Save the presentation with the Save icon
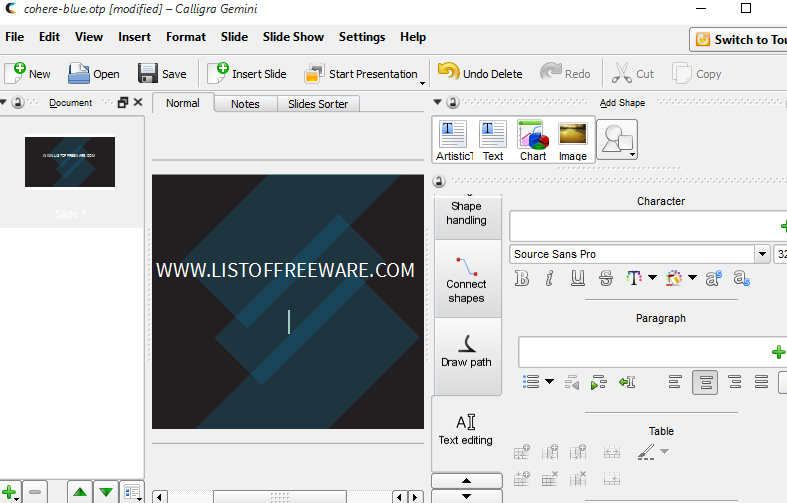787x503 pixels. [162, 74]
